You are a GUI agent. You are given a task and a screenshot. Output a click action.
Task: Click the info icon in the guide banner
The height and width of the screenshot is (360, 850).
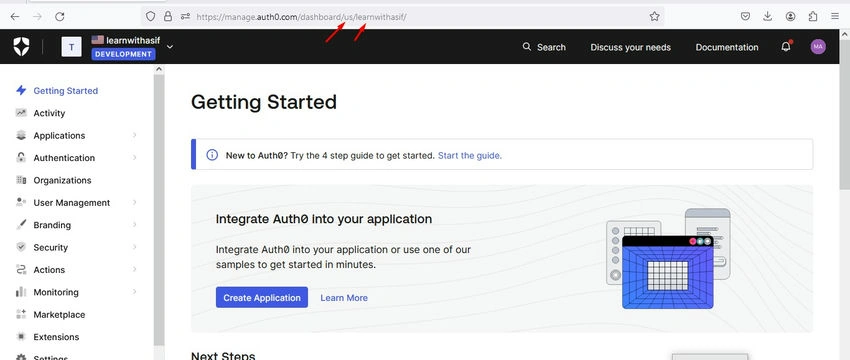212,155
